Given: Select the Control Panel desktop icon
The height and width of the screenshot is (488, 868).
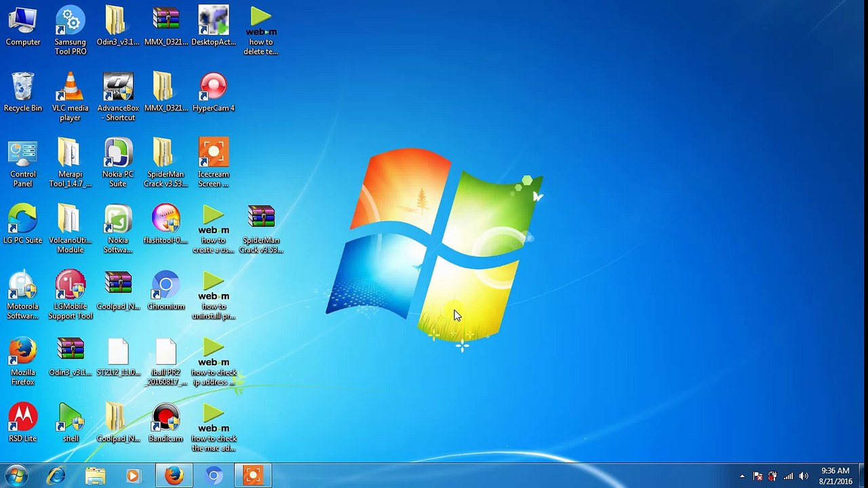Looking at the screenshot, I should point(23,163).
